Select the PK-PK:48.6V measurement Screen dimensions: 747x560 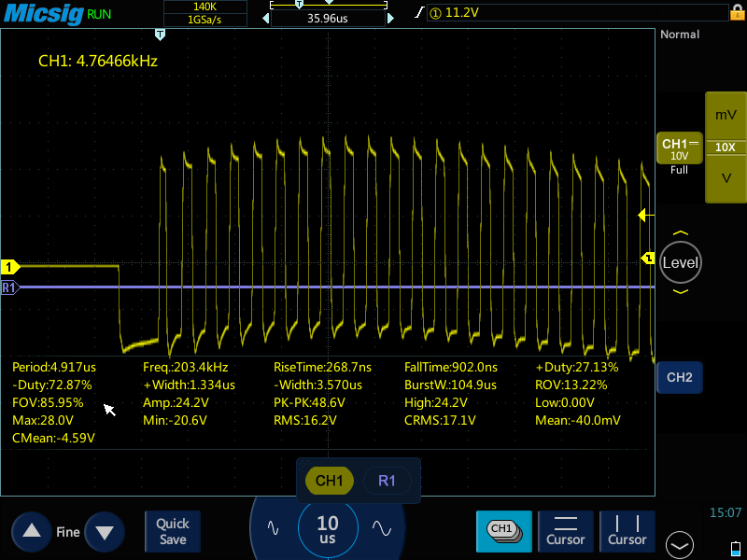309,402
